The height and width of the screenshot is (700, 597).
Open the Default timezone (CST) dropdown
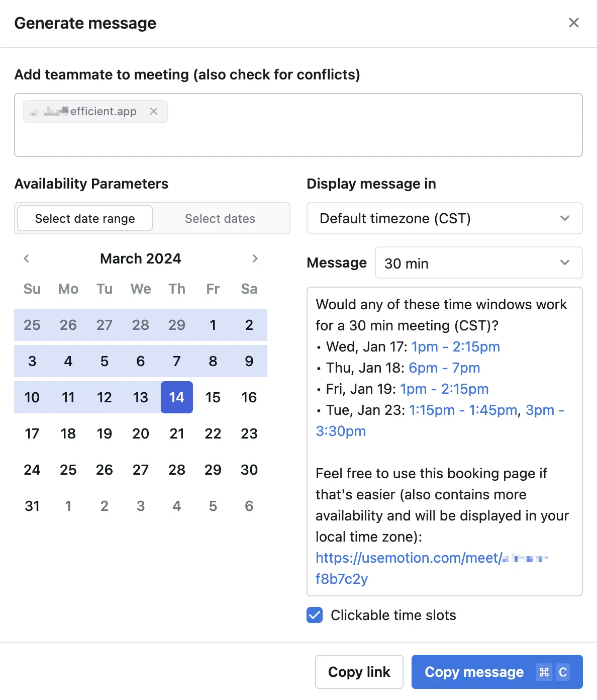[444, 218]
